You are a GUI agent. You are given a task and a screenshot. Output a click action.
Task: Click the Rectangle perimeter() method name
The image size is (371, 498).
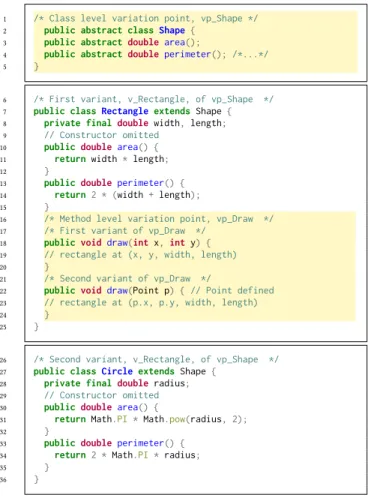140,183
